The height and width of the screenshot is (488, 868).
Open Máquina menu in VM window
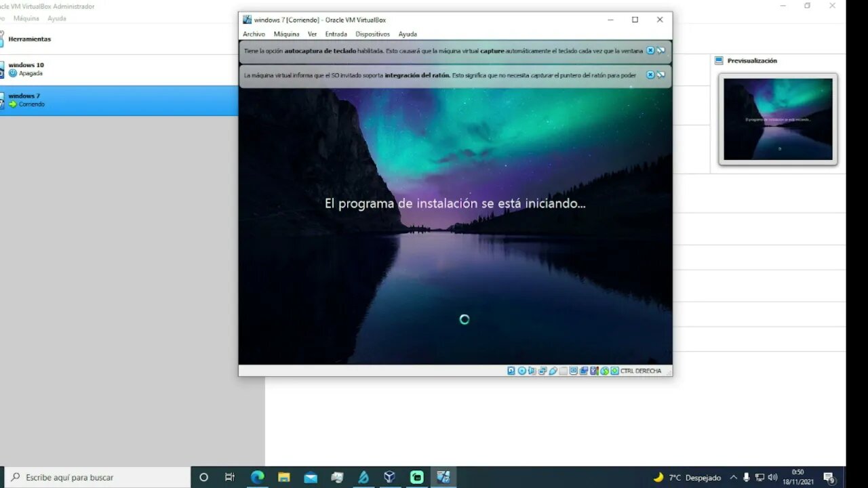click(x=286, y=34)
